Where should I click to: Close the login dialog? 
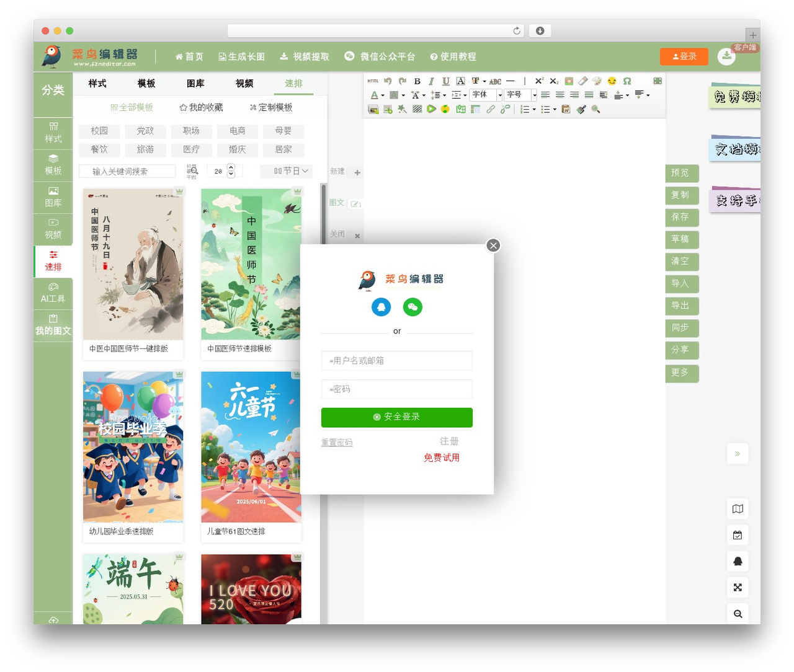[493, 245]
